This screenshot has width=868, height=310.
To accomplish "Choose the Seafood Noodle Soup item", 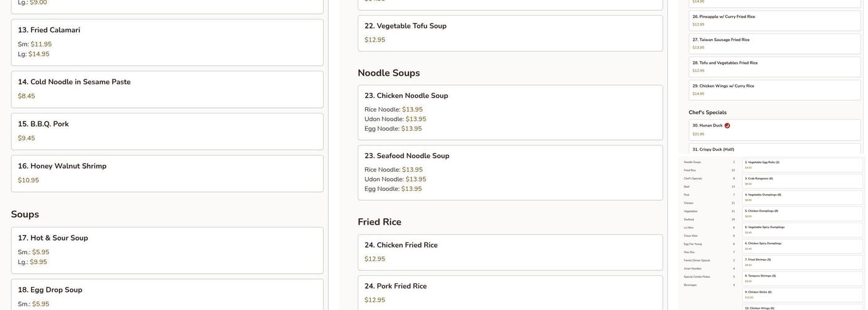I will 510,172.
